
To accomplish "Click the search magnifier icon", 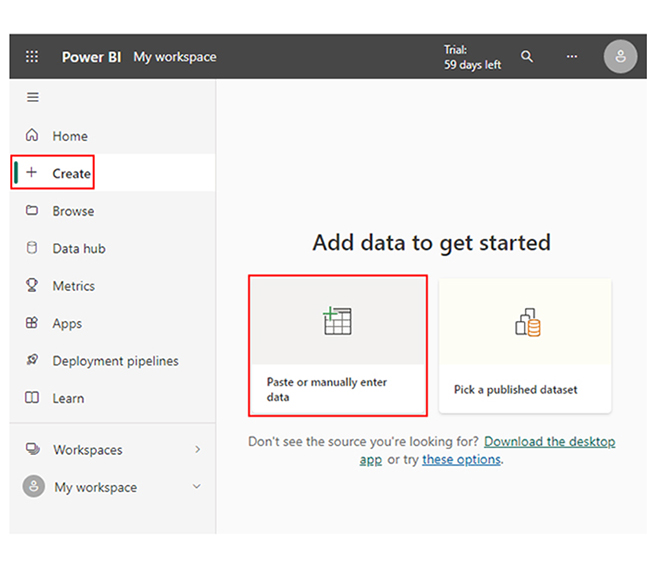I will (526, 56).
